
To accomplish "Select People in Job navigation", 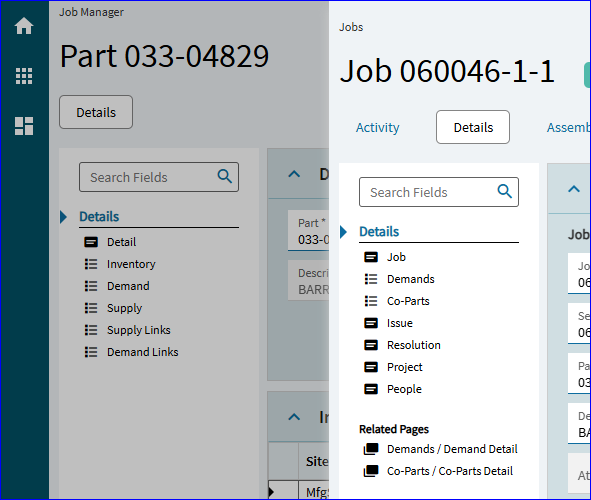I will tap(404, 389).
